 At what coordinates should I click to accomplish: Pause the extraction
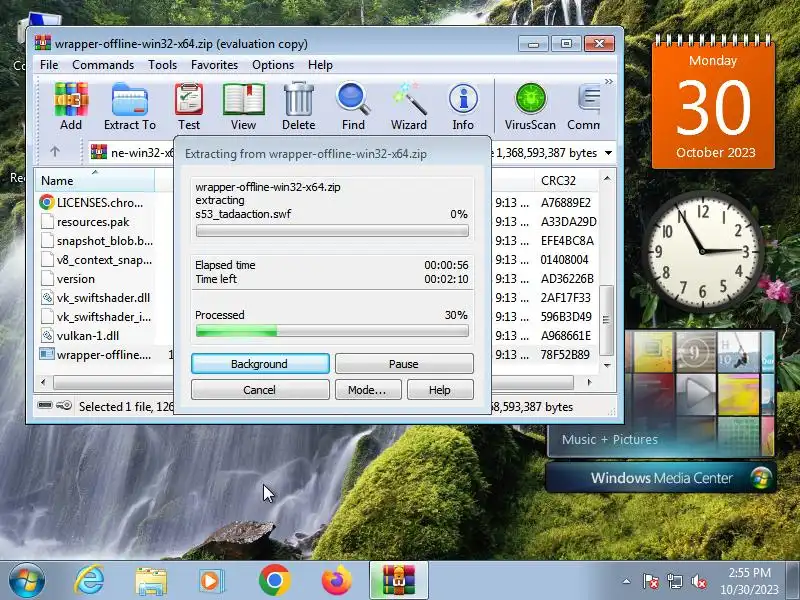click(404, 364)
